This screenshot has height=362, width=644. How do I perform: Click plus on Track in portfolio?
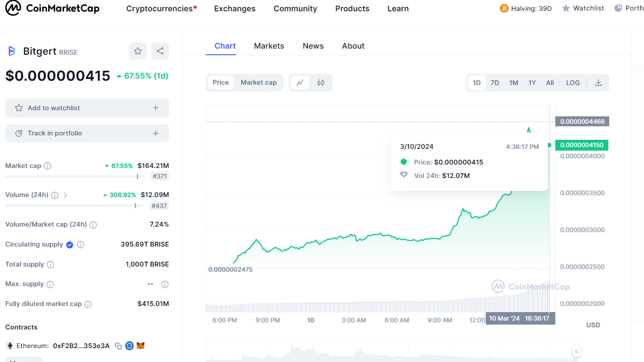point(156,133)
